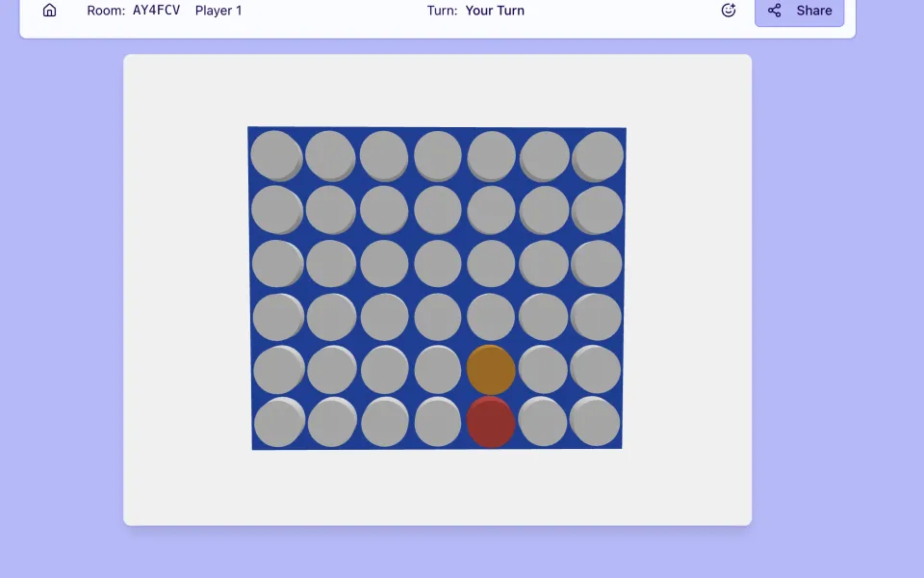The width and height of the screenshot is (924, 578).
Task: Click the empty slot right of the red disc
Action: (x=543, y=421)
